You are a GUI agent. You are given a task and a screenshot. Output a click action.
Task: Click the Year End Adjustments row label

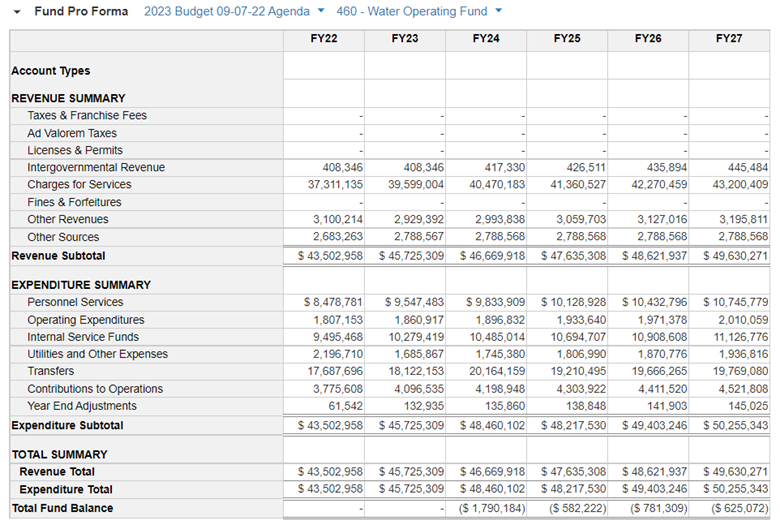pyautogui.click(x=82, y=406)
